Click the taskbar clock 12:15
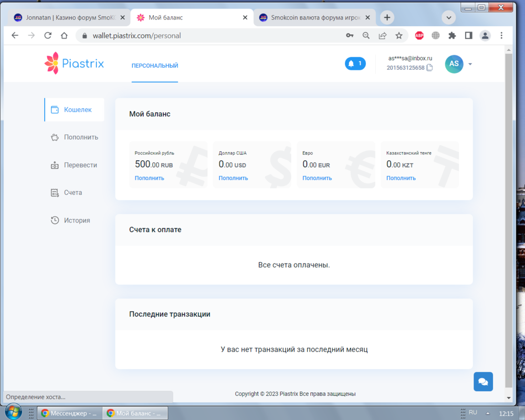Viewport: 525px width, 420px height. (x=506, y=414)
